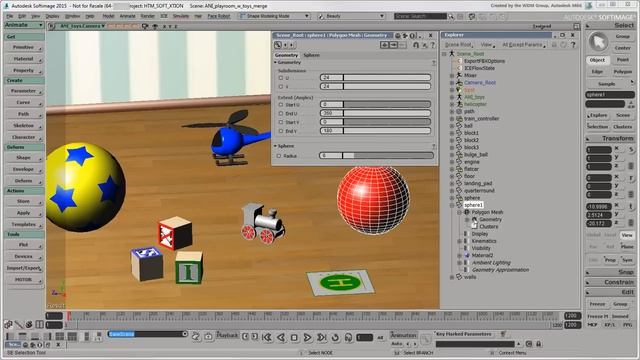Open the Explorer View menu
This screenshot has height=360, width=640.
click(487, 44)
